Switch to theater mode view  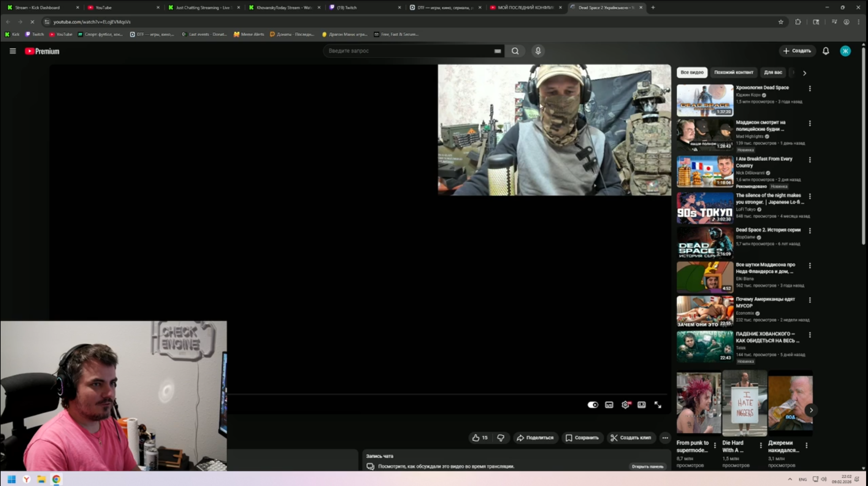pyautogui.click(x=642, y=405)
